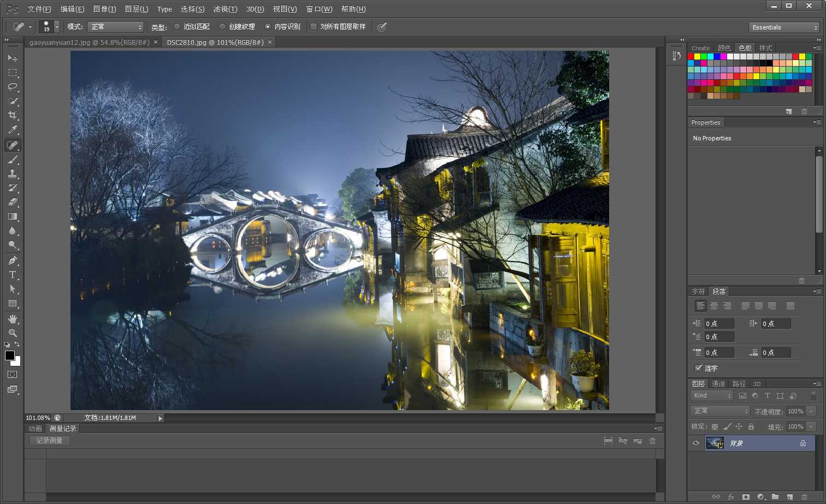This screenshot has height=504, width=826.
Task: Pick the Eyedropper tool
Action: [13, 130]
